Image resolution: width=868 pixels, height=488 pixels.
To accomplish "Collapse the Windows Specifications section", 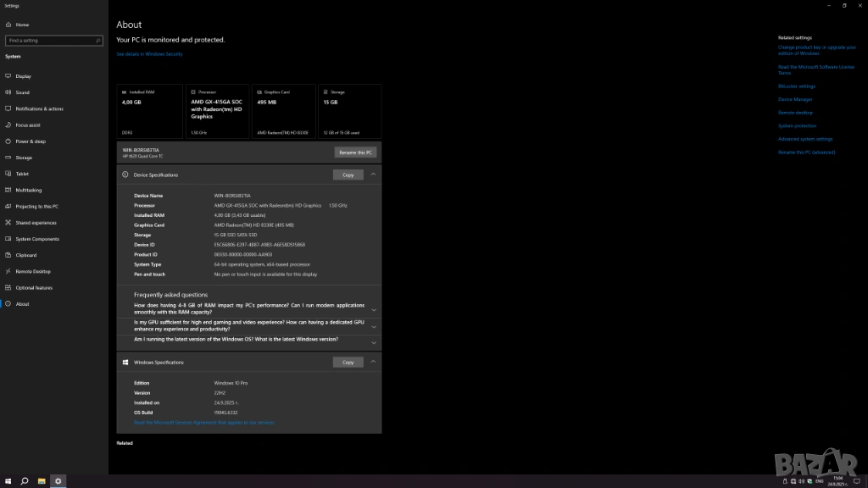I will pyautogui.click(x=374, y=362).
